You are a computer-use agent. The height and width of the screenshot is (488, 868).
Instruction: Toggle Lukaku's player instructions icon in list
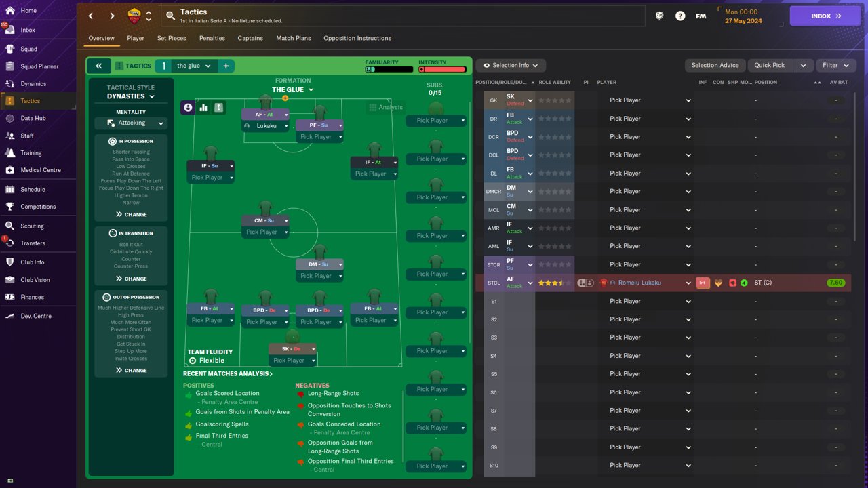[585, 283]
